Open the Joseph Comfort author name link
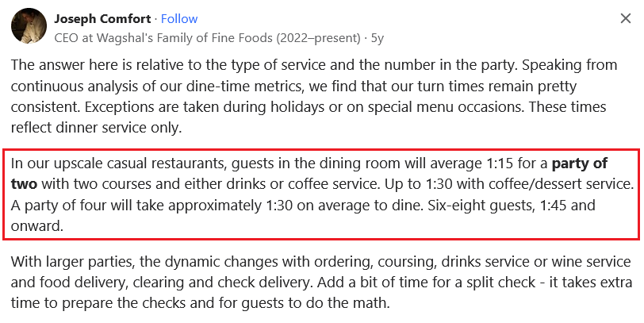This screenshot has width=644, height=323. pyautogui.click(x=102, y=19)
